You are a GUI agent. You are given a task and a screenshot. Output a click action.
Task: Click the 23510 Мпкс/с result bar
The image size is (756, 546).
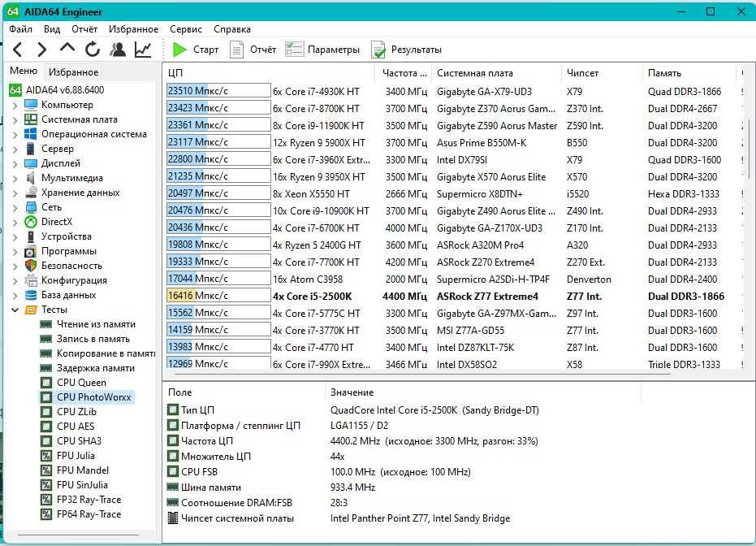coord(218,91)
